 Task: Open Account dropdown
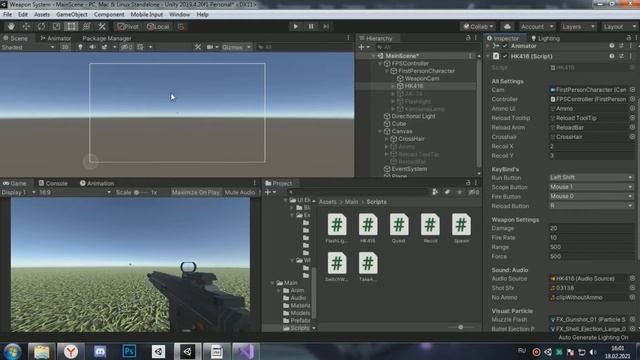537,27
